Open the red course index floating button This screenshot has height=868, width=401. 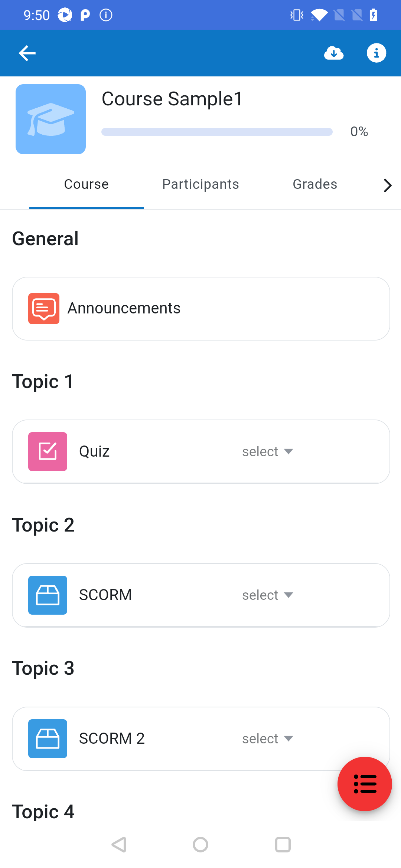click(x=365, y=784)
